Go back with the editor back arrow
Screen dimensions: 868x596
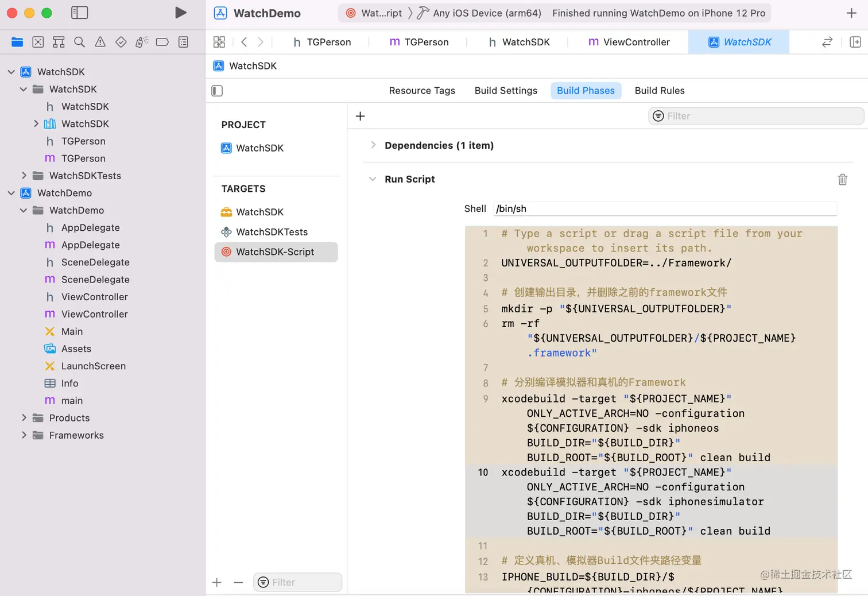point(244,42)
